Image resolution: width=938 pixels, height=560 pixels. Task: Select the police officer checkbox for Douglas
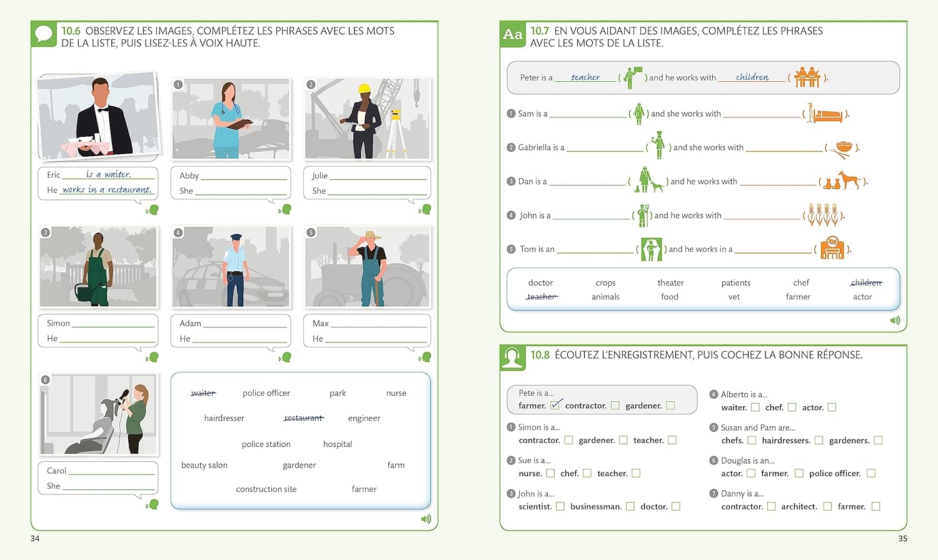pos(871,473)
